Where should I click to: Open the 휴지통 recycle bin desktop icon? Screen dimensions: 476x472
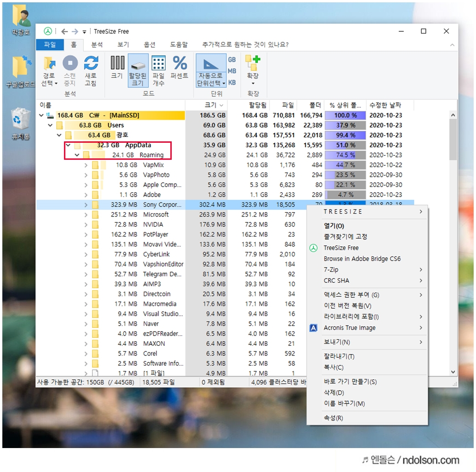pos(21,123)
